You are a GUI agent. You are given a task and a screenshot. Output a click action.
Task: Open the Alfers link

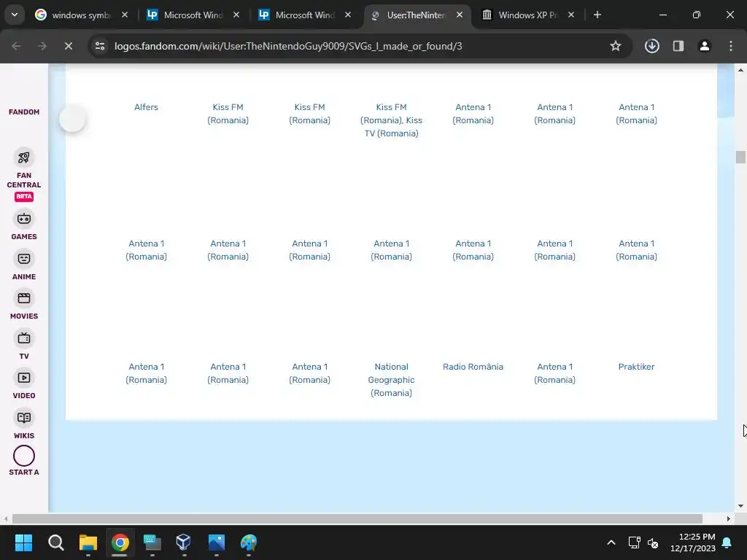point(146,107)
